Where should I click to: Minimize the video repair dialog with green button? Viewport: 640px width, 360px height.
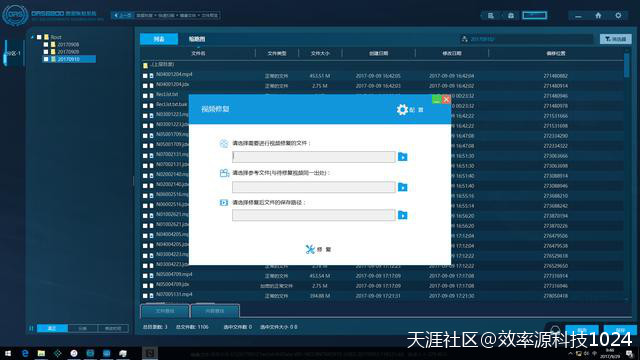(x=437, y=99)
